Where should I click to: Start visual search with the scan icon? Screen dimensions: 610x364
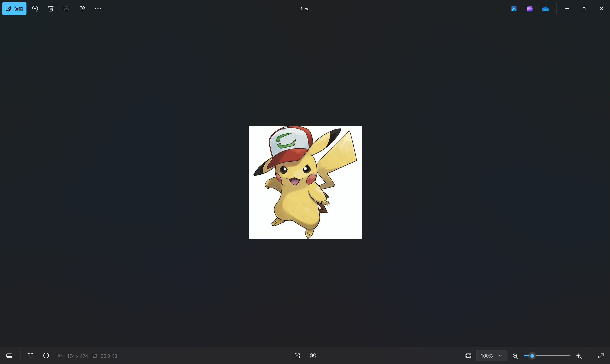coord(297,356)
